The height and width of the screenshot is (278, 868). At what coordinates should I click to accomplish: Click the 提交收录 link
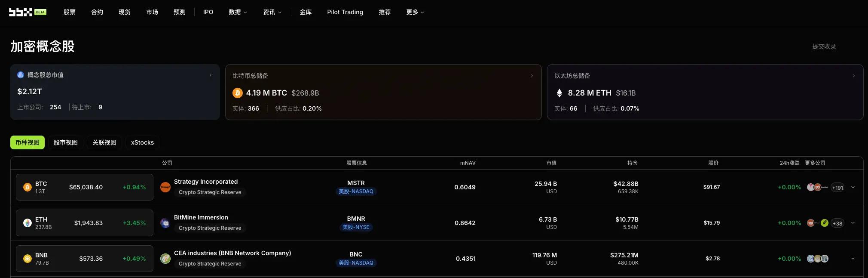(x=824, y=46)
